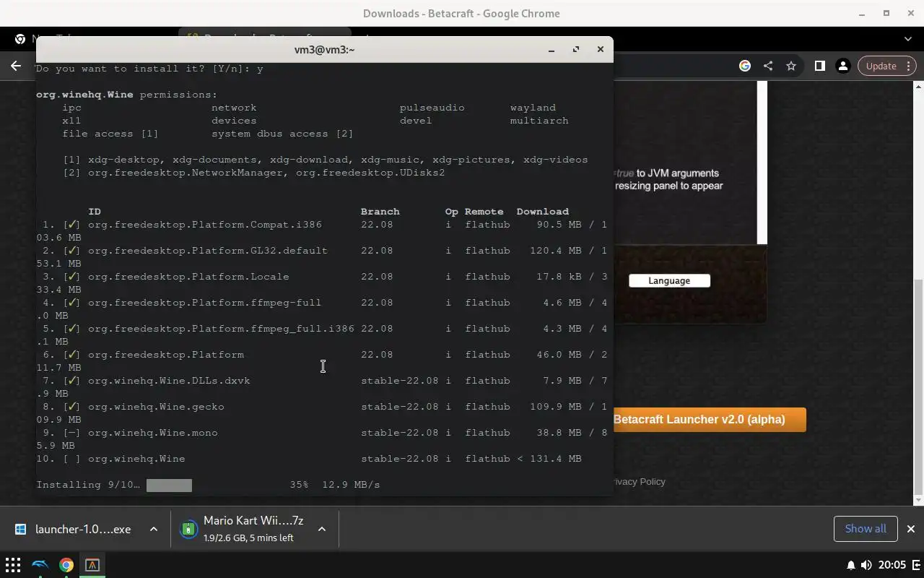Open volume control in system tray
This screenshot has width=924, height=578.
coord(866,565)
